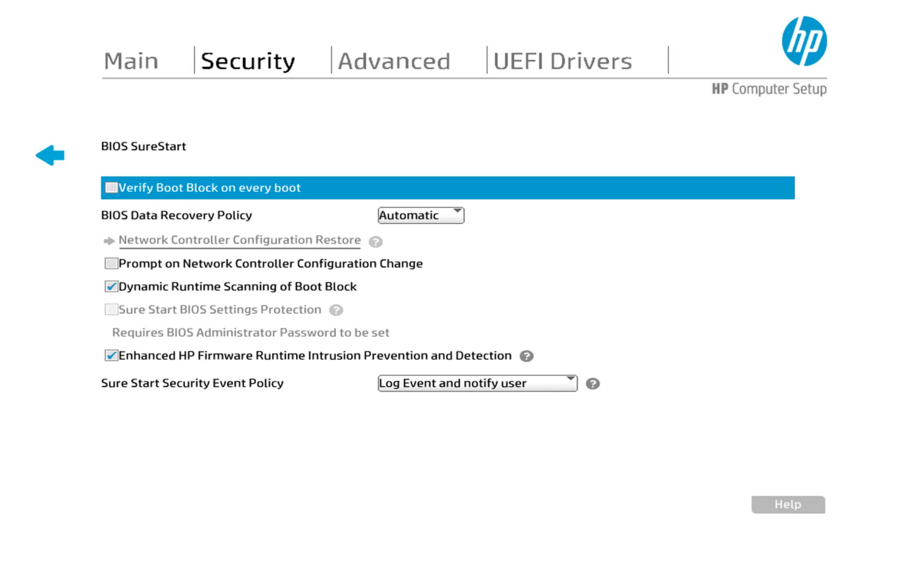Disable Enhanced HP Firmware Runtime Intrusion Prevention checkbox
This screenshot has height=571, width=924.
111,356
